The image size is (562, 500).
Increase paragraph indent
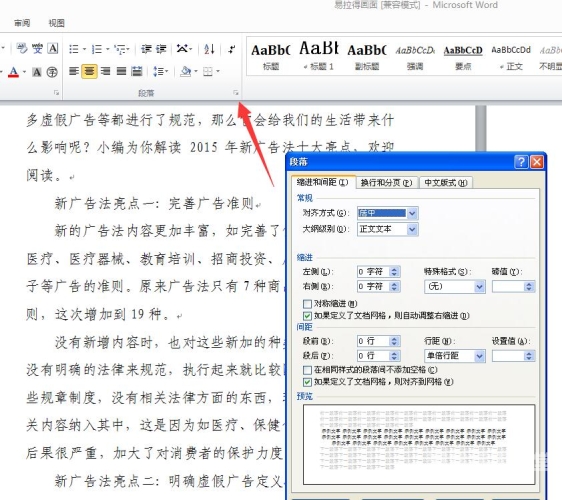[x=161, y=49]
